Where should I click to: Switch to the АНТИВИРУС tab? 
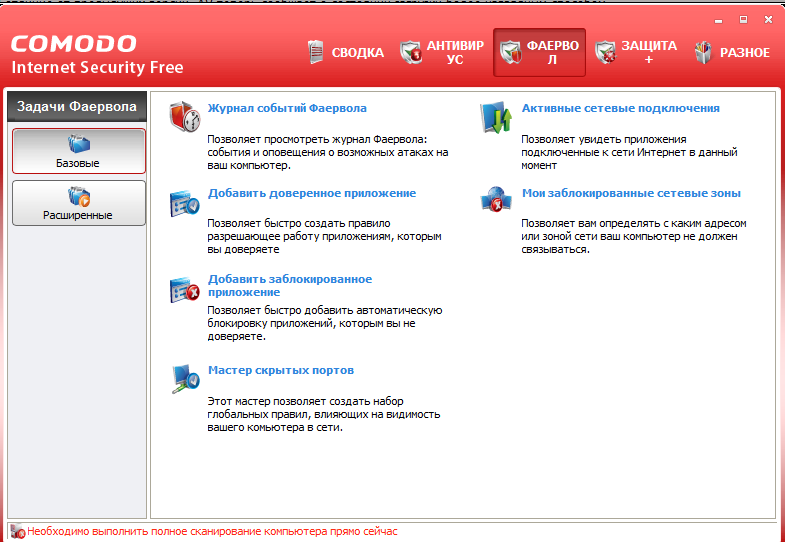click(442, 53)
